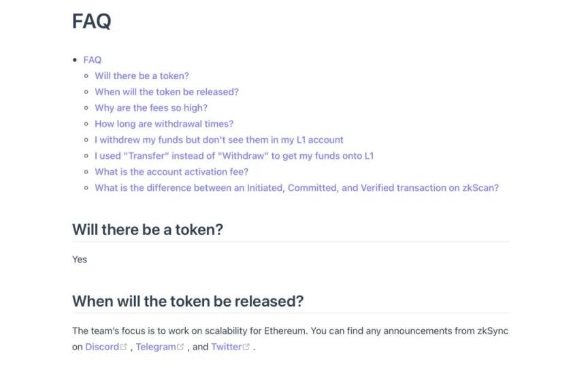Open "When will the token be released?" contents link
The image size is (588, 376).
167,92
